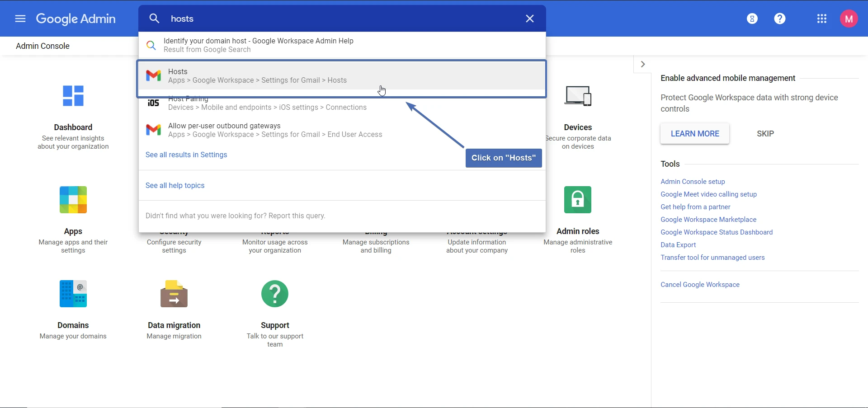The height and width of the screenshot is (408, 868).
Task: Select the Hosts Gmail settings result
Action: click(258, 76)
